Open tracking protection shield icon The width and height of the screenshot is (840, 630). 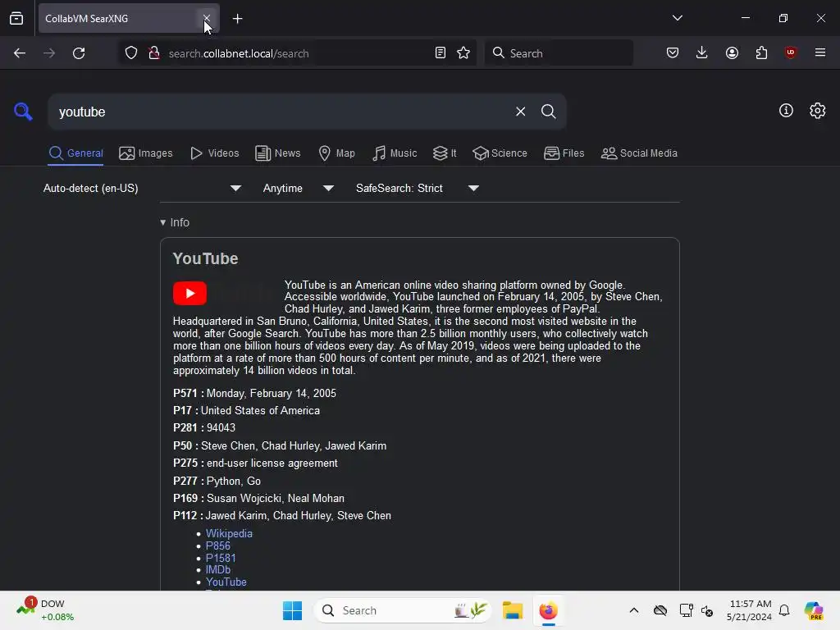[131, 53]
